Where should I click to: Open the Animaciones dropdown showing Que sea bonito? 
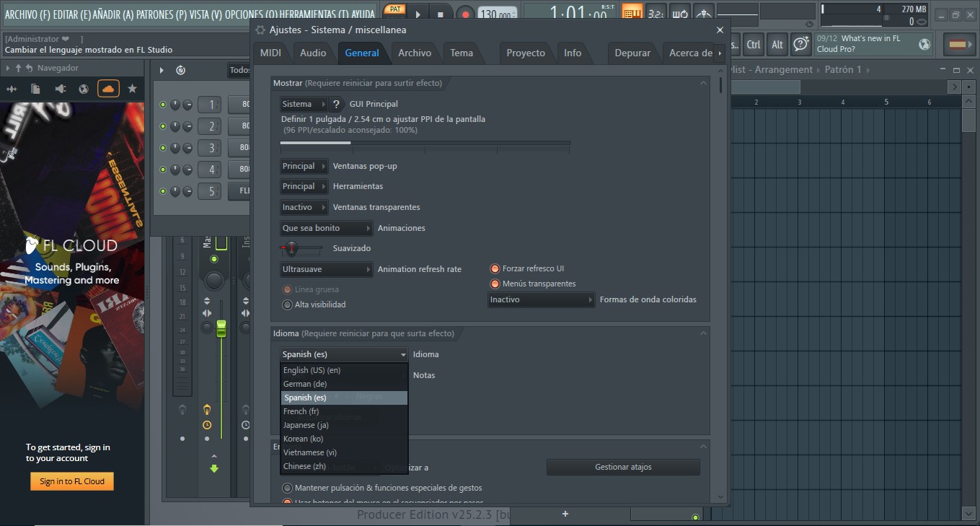(x=326, y=227)
